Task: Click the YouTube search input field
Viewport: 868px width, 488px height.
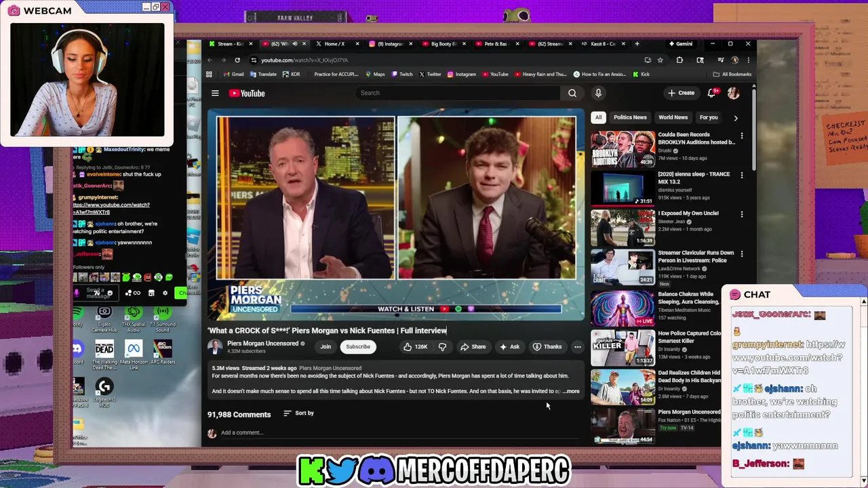Action: point(458,93)
